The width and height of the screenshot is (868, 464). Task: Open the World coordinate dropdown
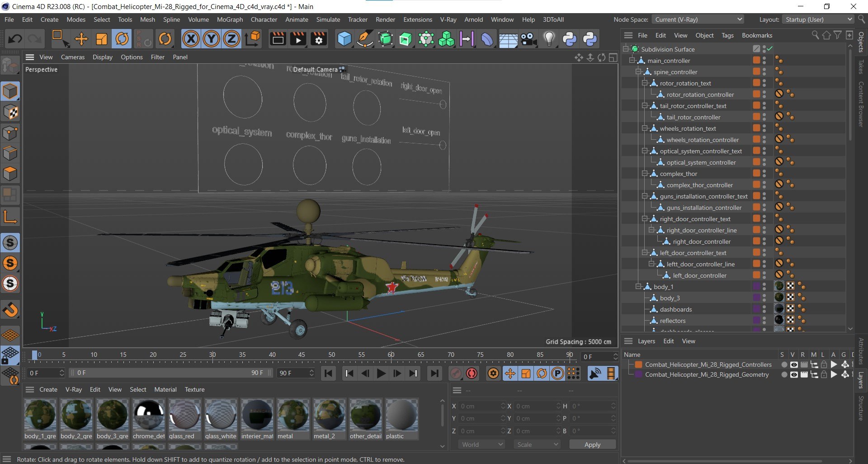click(x=481, y=445)
